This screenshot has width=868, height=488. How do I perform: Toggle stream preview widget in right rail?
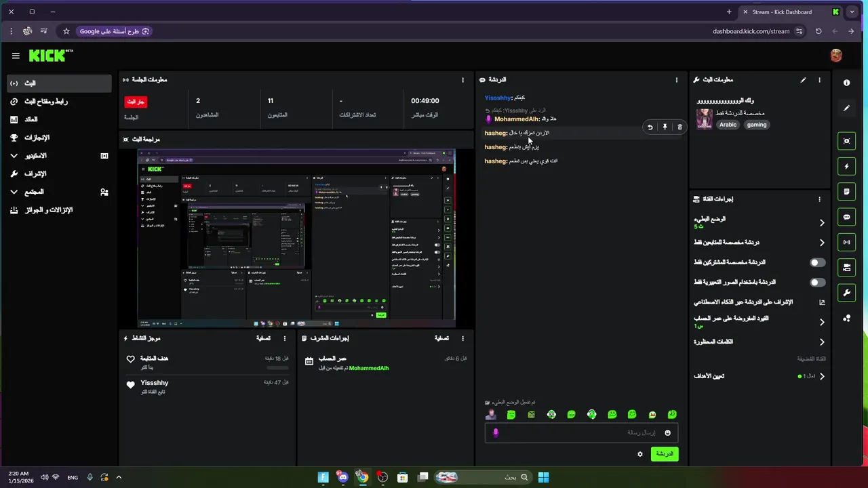point(846,141)
